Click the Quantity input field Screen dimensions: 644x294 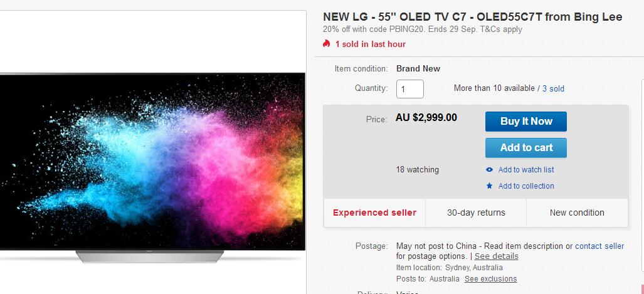tap(410, 89)
